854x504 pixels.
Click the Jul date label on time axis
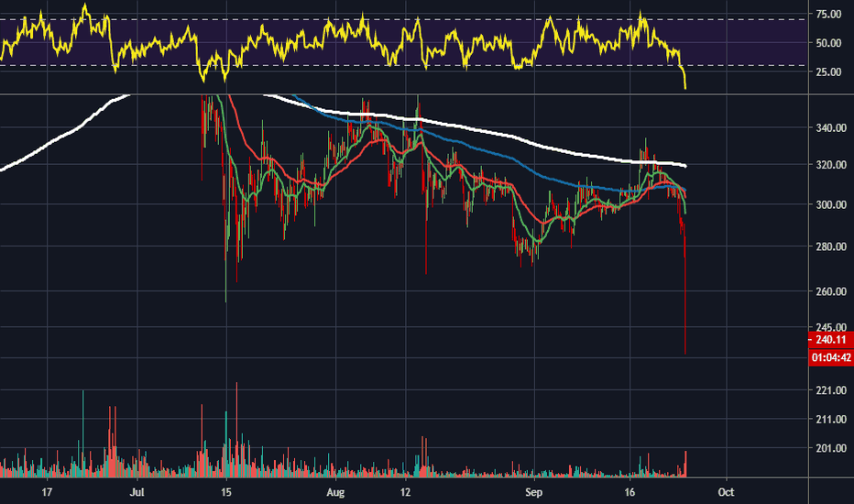click(x=137, y=492)
